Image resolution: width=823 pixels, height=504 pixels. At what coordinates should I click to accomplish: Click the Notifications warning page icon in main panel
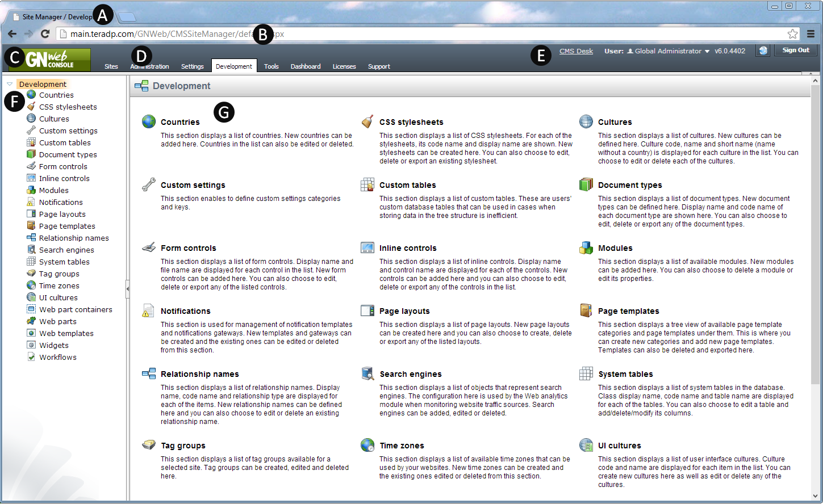tap(148, 310)
